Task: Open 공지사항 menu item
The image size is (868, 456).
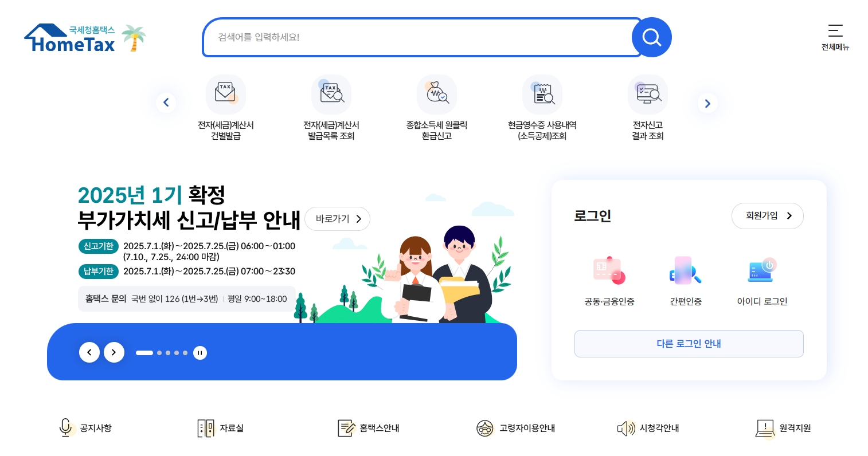Action: click(86, 428)
